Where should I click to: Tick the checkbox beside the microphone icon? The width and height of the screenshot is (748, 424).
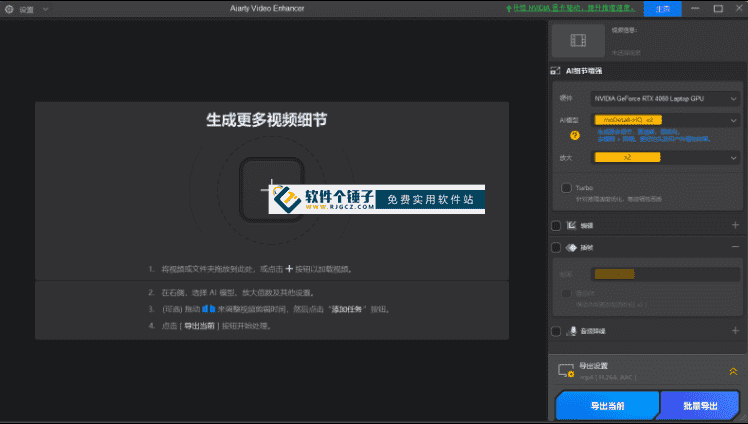click(x=556, y=331)
